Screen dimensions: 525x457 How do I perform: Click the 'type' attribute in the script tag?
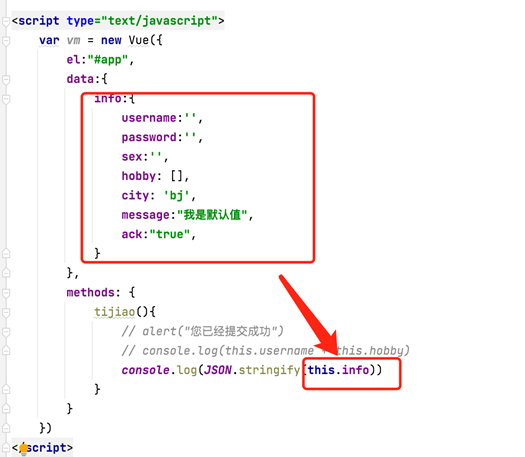coord(80,21)
